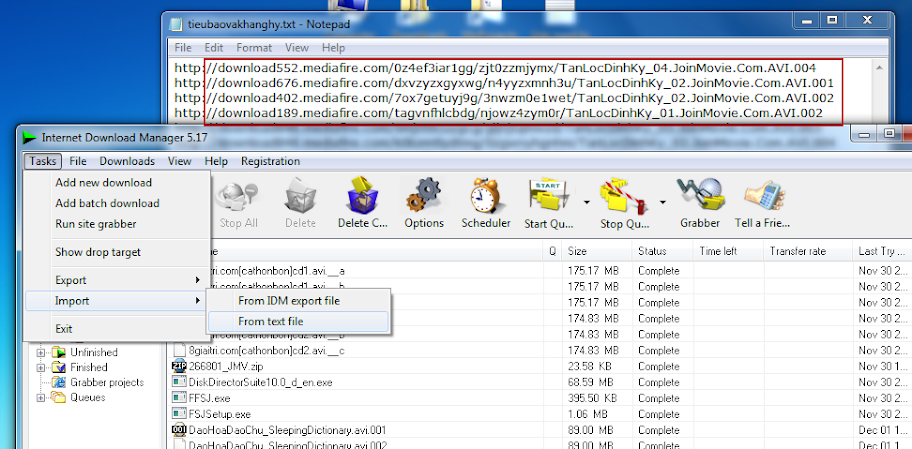Click the Start Queue toolbar icon
The height and width of the screenshot is (449, 912).
(549, 197)
